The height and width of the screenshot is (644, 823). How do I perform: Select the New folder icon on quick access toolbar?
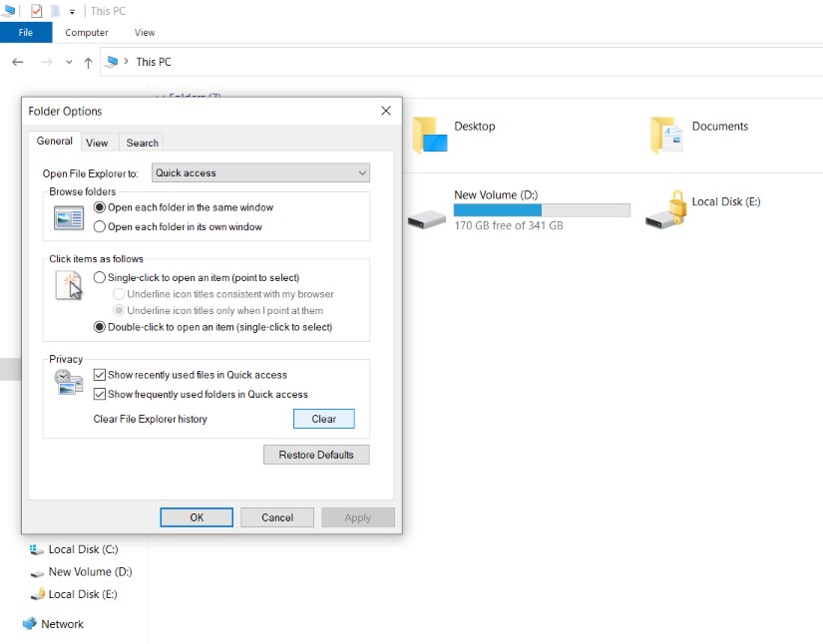[x=55, y=11]
